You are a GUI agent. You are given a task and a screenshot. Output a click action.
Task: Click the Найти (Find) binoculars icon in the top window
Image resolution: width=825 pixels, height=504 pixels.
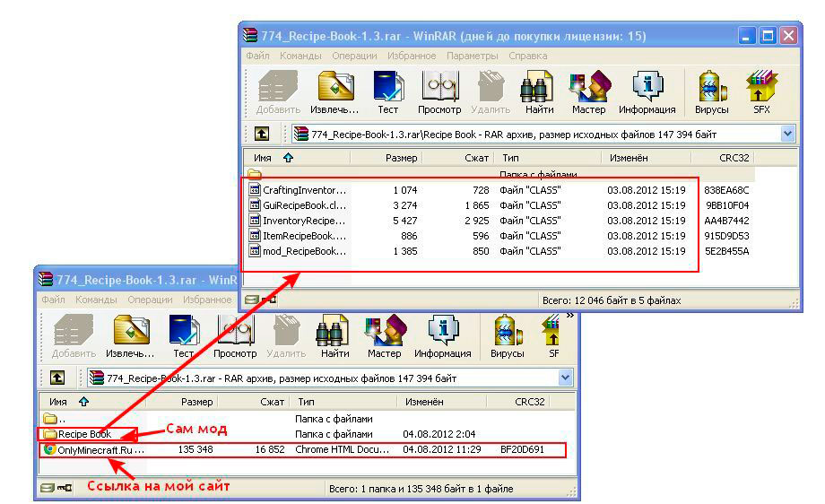tap(539, 92)
